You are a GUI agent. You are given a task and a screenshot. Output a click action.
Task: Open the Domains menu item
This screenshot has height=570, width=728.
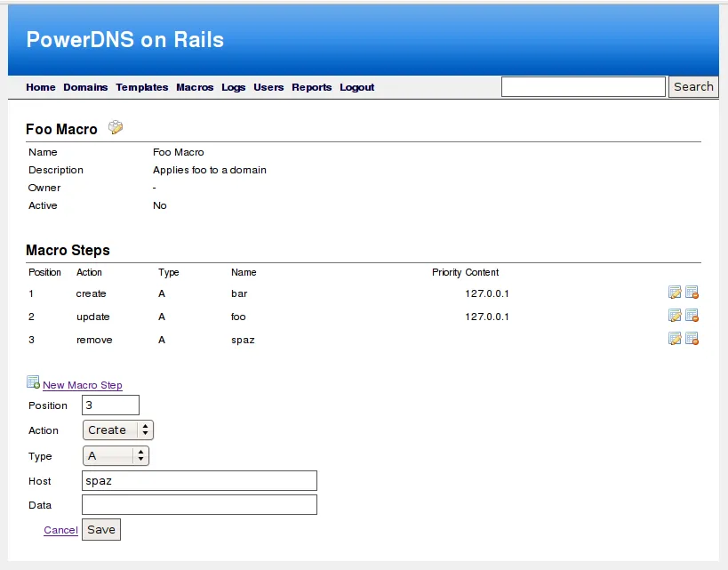(85, 87)
